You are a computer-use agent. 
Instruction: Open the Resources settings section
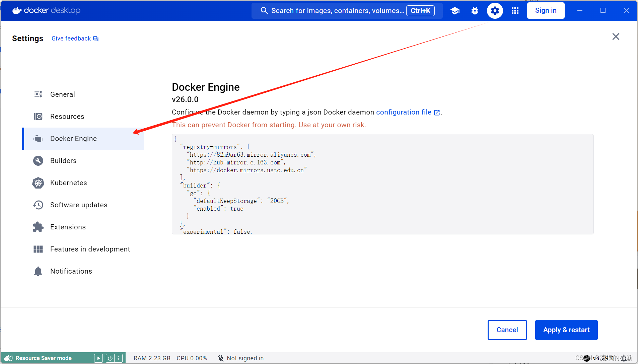67,117
